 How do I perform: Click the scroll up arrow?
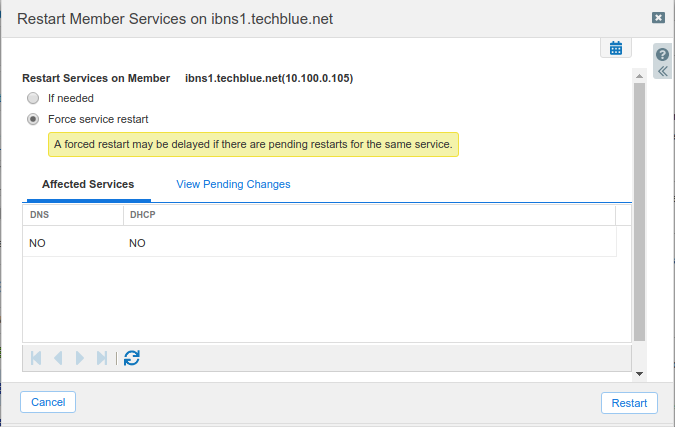coord(640,74)
